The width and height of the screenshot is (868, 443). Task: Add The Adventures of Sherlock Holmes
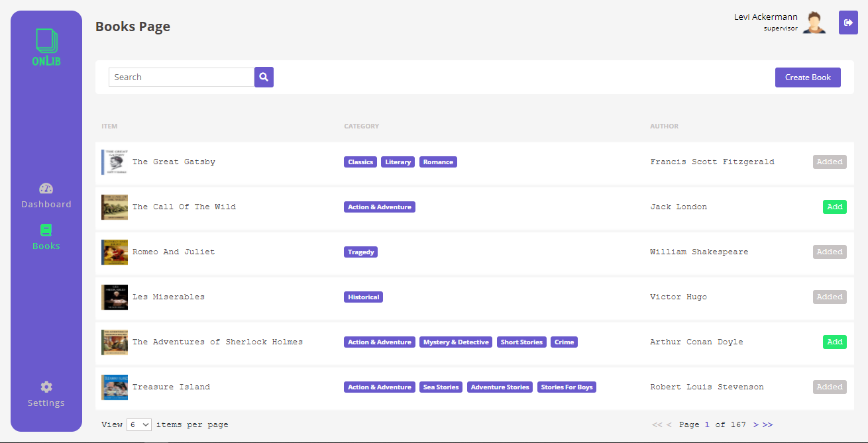[835, 342]
